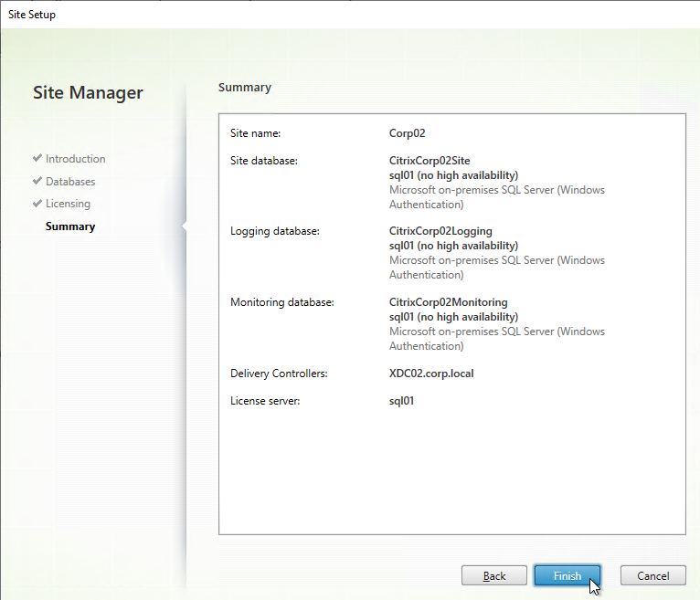Click the Introduction checkmark icon
The image size is (700, 600).
click(37, 158)
